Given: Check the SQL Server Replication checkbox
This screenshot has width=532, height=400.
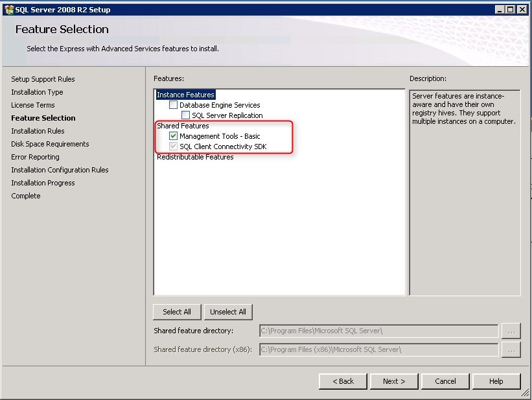Looking at the screenshot, I should pos(185,115).
